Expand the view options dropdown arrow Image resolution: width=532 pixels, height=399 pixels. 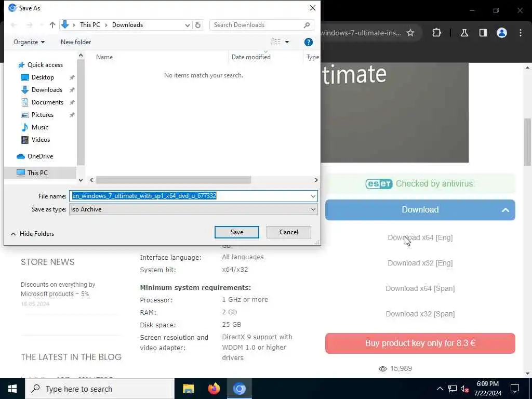point(287,42)
